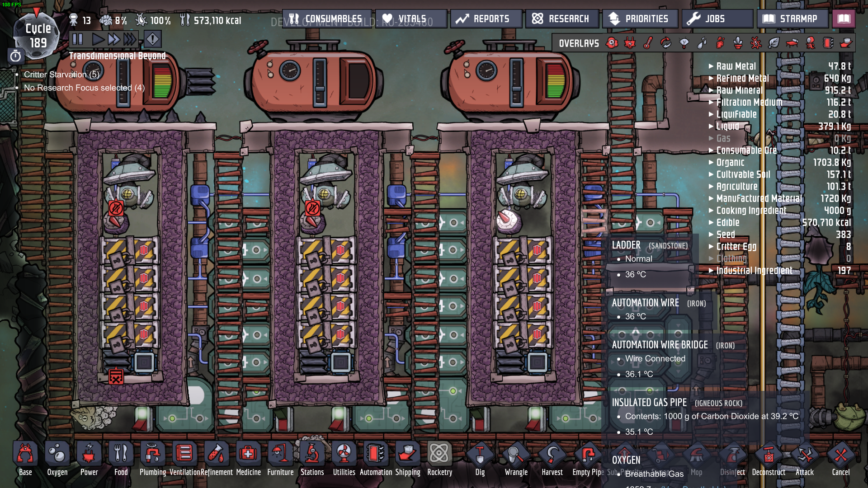868x488 pixels.
Task: Expand the Raw Metal resource category
Action: (736, 66)
